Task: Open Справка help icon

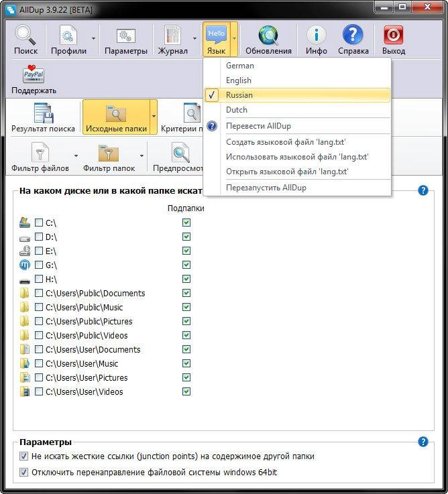Action: 353,34
